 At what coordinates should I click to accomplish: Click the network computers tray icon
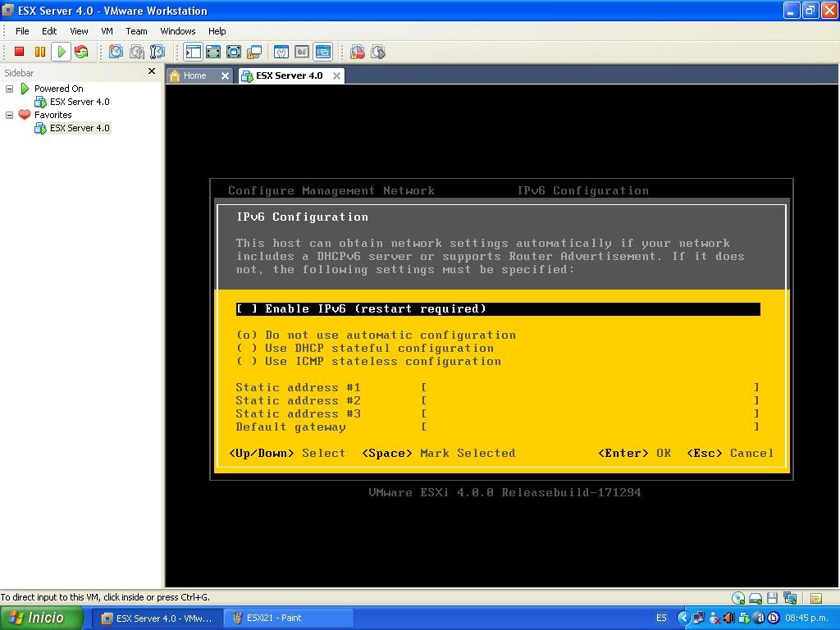coord(699,618)
